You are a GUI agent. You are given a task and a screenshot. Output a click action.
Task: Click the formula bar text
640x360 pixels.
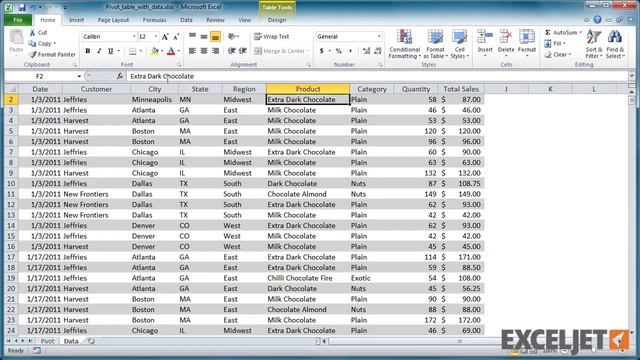(x=162, y=76)
